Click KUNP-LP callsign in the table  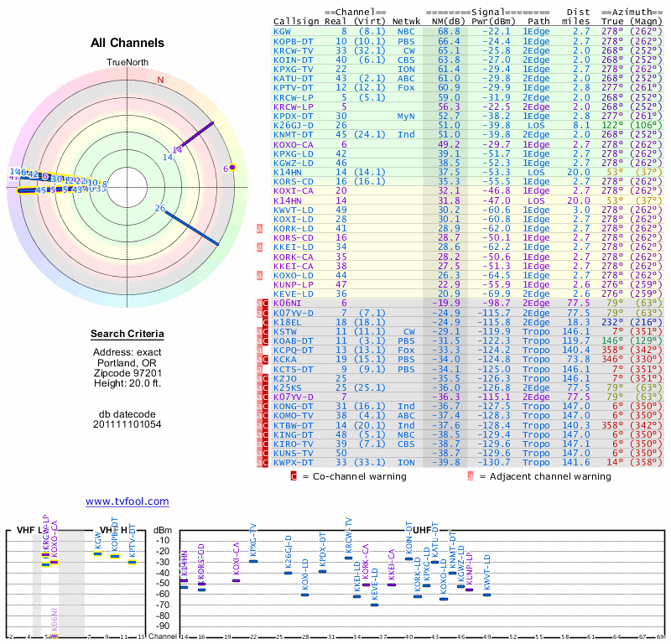coord(294,284)
